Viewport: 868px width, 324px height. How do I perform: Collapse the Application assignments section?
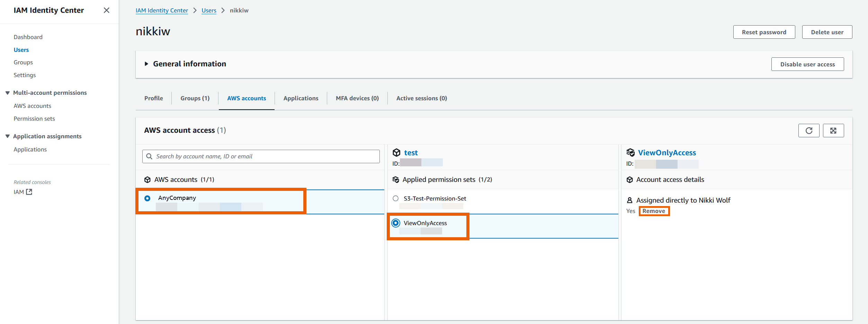(x=7, y=136)
